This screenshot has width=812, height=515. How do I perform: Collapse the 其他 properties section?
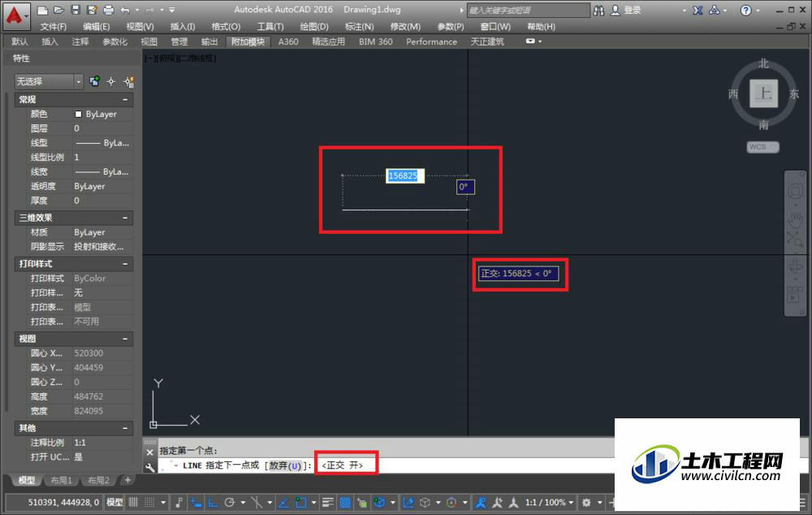(125, 428)
